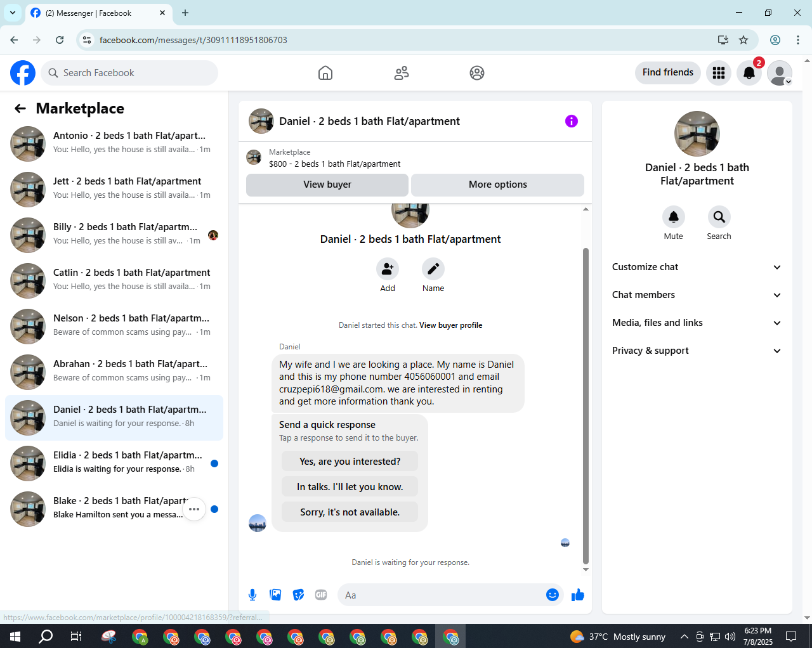Open the Facebook home logo
The height and width of the screenshot is (648, 812).
(x=23, y=73)
